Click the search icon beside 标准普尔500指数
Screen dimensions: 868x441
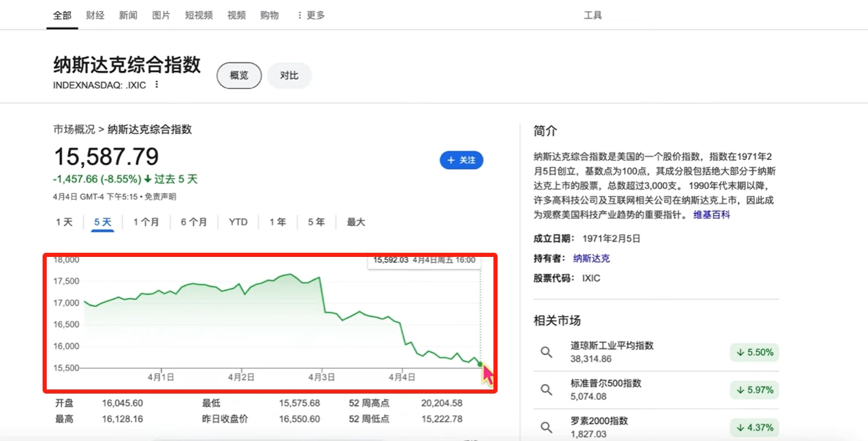(x=546, y=389)
